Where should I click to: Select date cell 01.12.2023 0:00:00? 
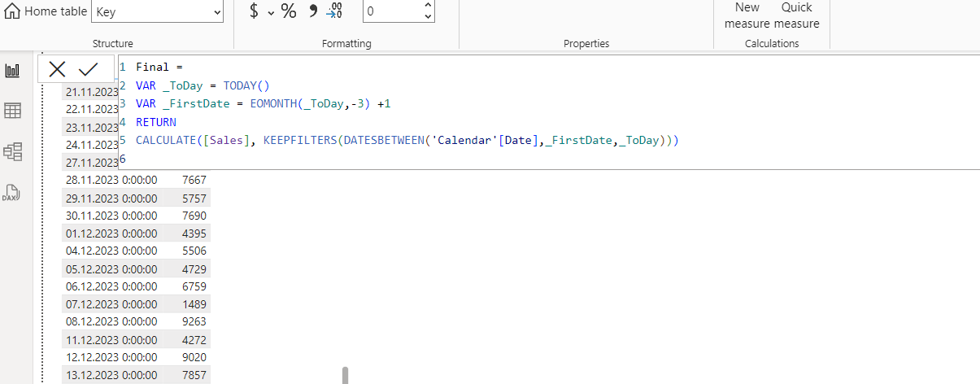click(x=111, y=233)
